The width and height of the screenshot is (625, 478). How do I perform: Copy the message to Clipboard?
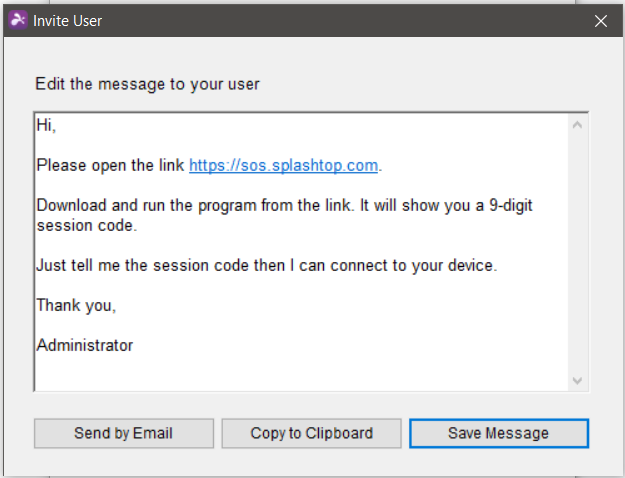(x=311, y=433)
